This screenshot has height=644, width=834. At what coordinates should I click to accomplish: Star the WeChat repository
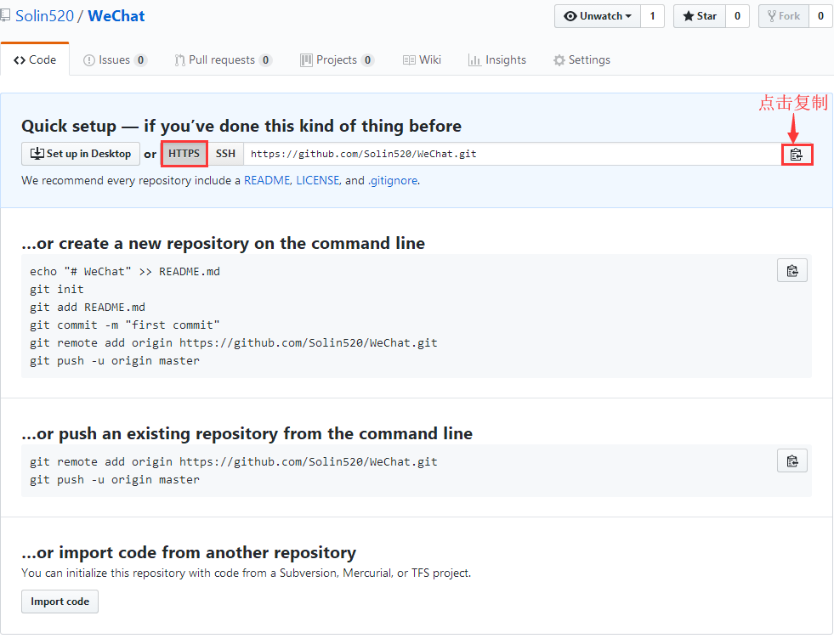(x=700, y=16)
